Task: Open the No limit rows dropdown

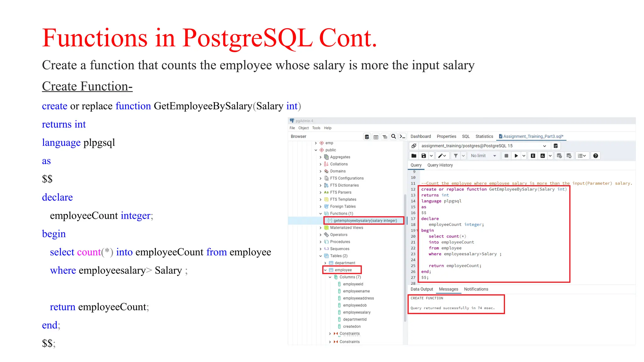Action: (x=484, y=156)
